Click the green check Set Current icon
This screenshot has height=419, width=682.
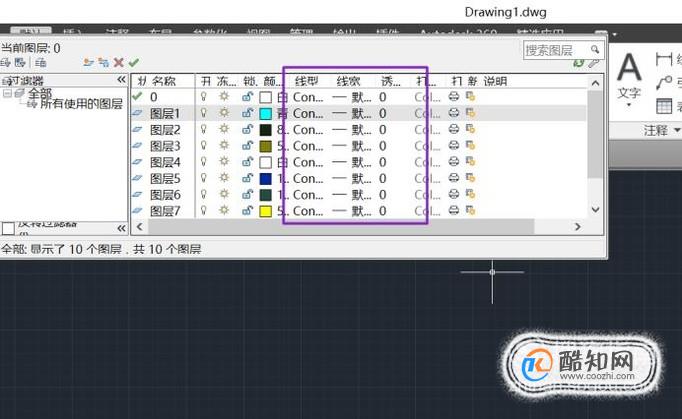[134, 63]
